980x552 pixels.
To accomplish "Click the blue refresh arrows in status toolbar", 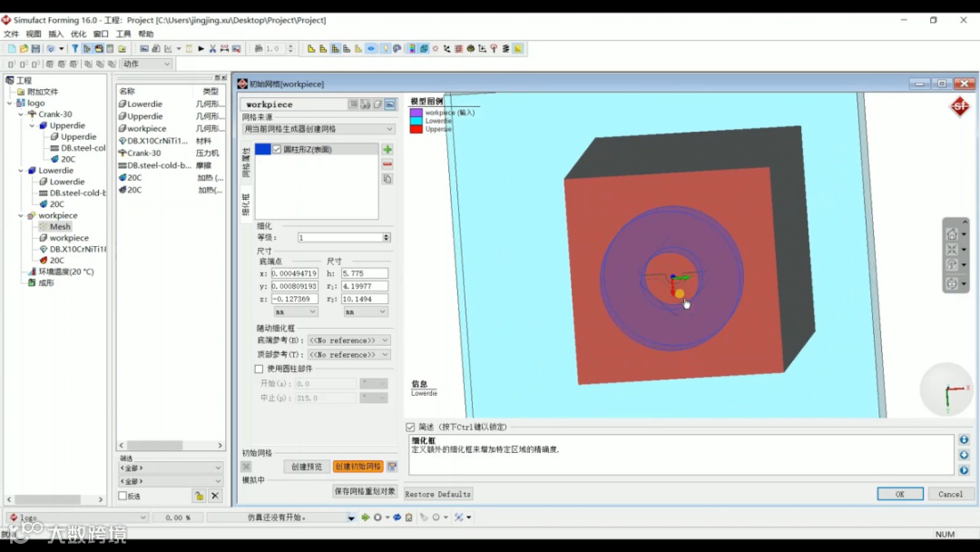I will point(397,517).
